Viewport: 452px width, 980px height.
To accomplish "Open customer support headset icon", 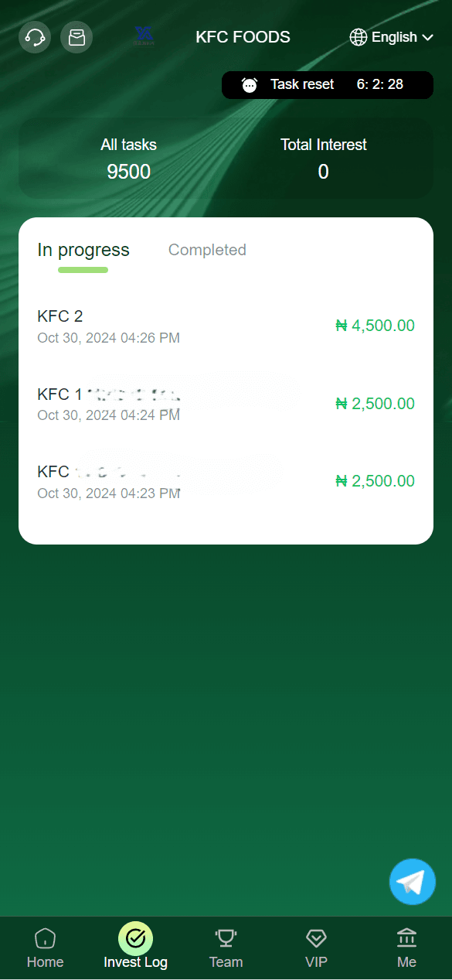I will coord(35,37).
